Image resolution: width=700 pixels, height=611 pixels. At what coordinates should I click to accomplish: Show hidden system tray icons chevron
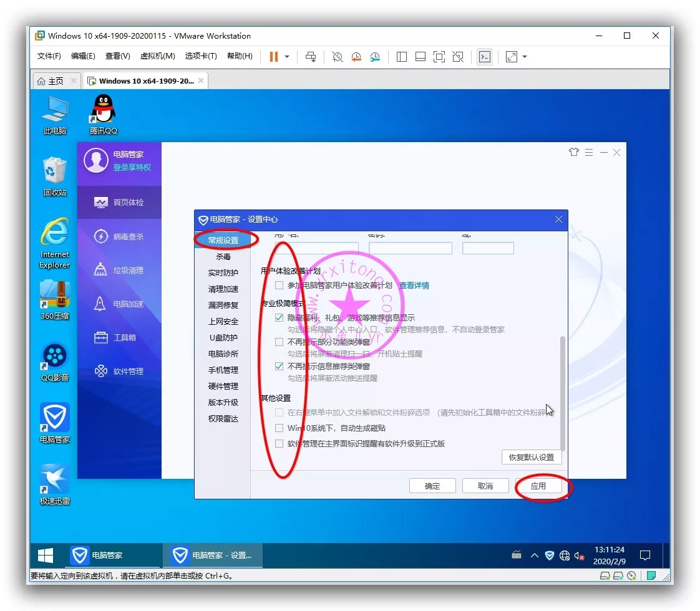[534, 555]
